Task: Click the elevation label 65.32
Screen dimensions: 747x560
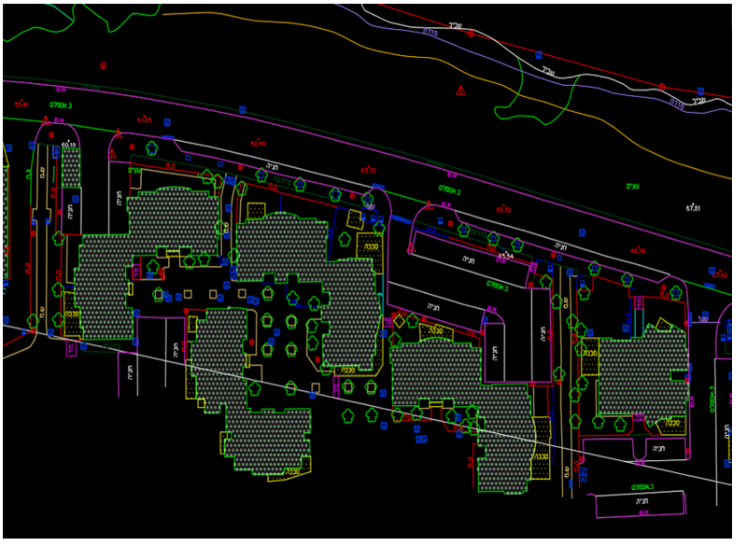Action: point(503,209)
